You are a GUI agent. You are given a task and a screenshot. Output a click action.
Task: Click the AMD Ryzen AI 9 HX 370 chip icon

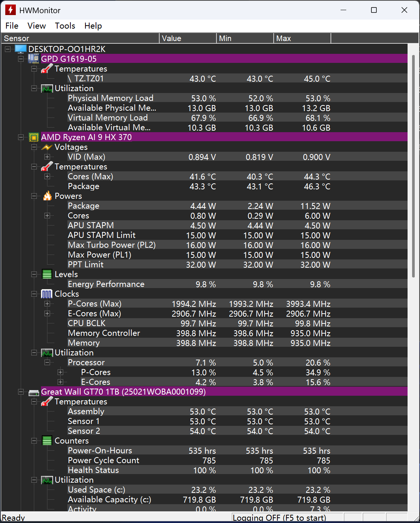click(34, 137)
